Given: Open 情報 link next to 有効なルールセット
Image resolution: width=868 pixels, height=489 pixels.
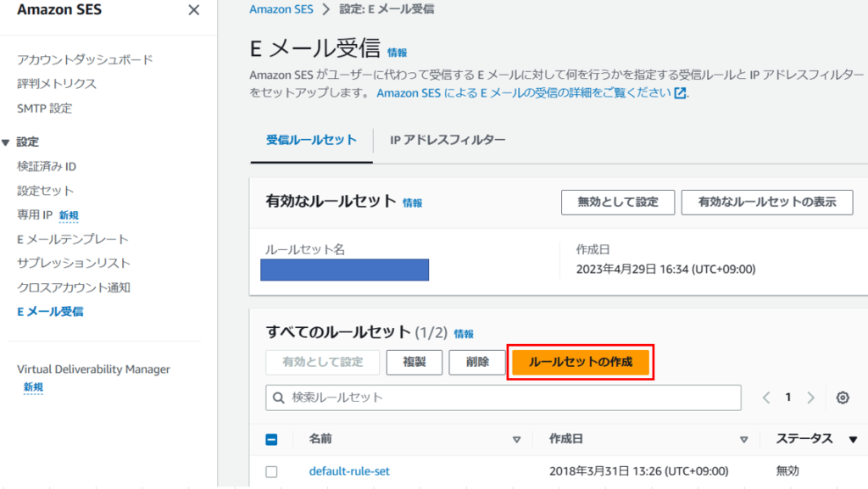Looking at the screenshot, I should click(x=413, y=203).
